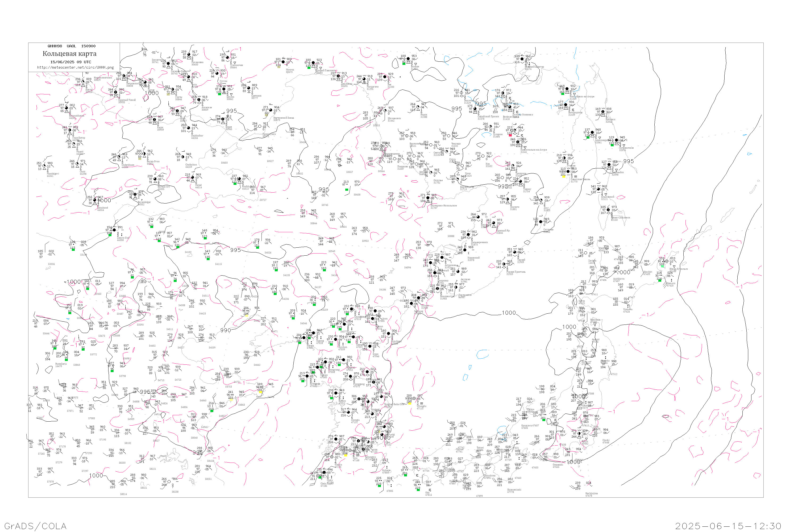Viewport: 798px width, 532px height.
Task: Select the Улан-Батор station cloud symbol
Action: click(70, 130)
